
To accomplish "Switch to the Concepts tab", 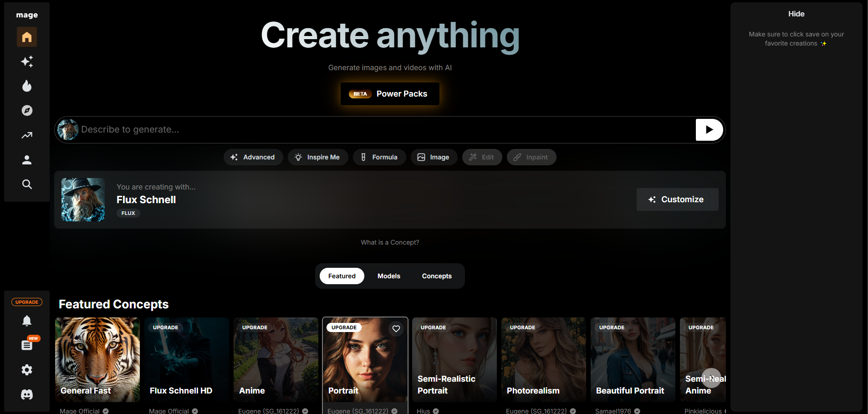I will pos(436,276).
